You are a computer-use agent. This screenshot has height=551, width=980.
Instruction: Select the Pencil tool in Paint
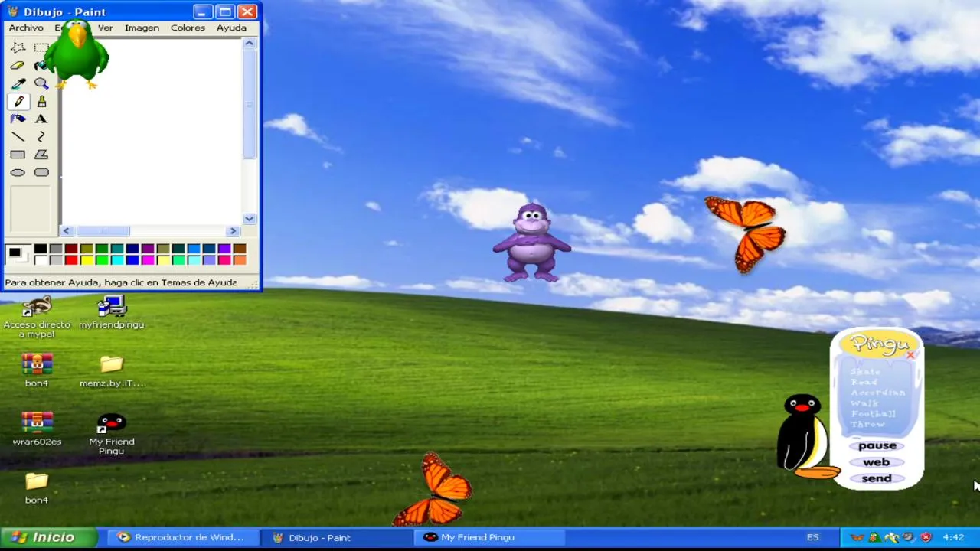[18, 101]
